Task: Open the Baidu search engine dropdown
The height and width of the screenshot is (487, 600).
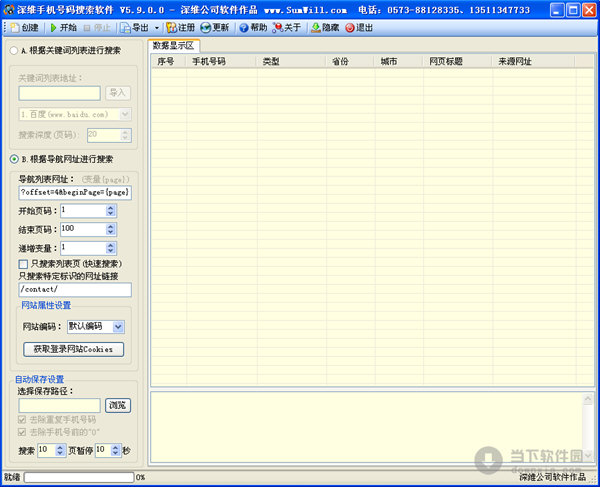Action: (x=125, y=114)
